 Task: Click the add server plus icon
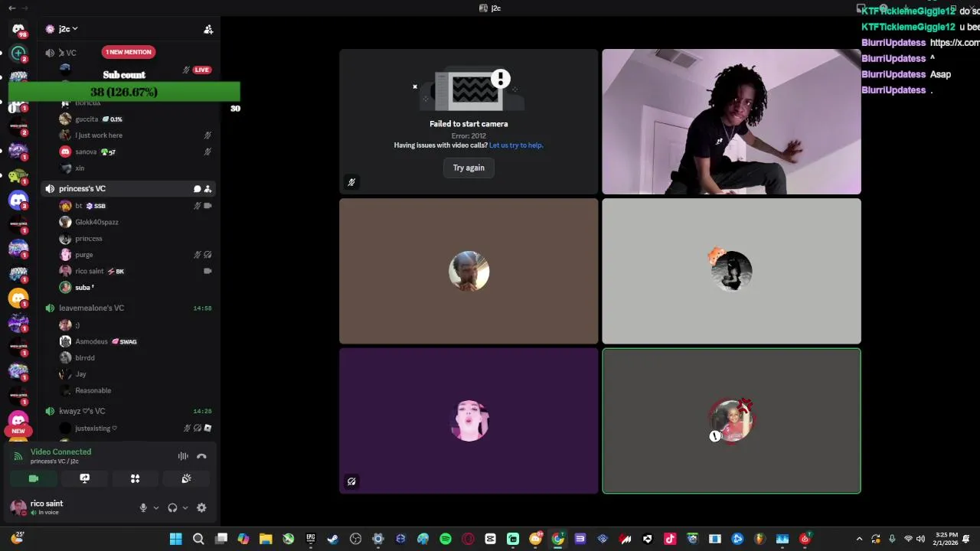pyautogui.click(x=18, y=54)
